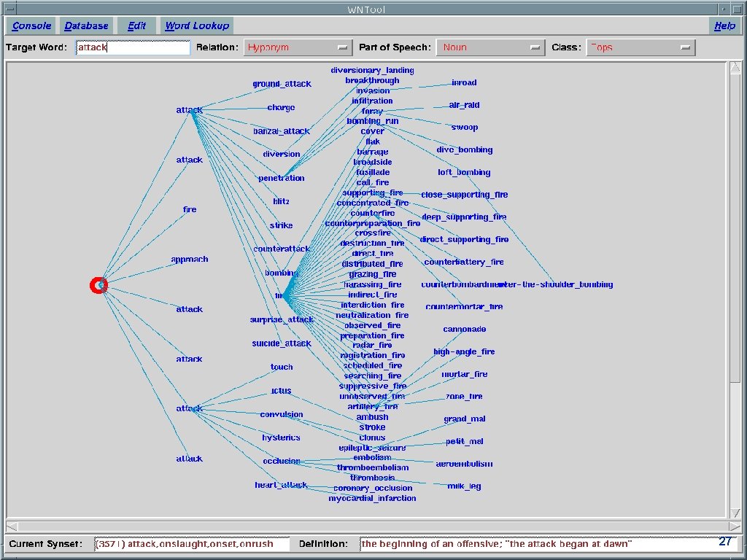Viewport: 747px width, 560px height.
Task: Select the breakthrough node
Action: [373, 80]
